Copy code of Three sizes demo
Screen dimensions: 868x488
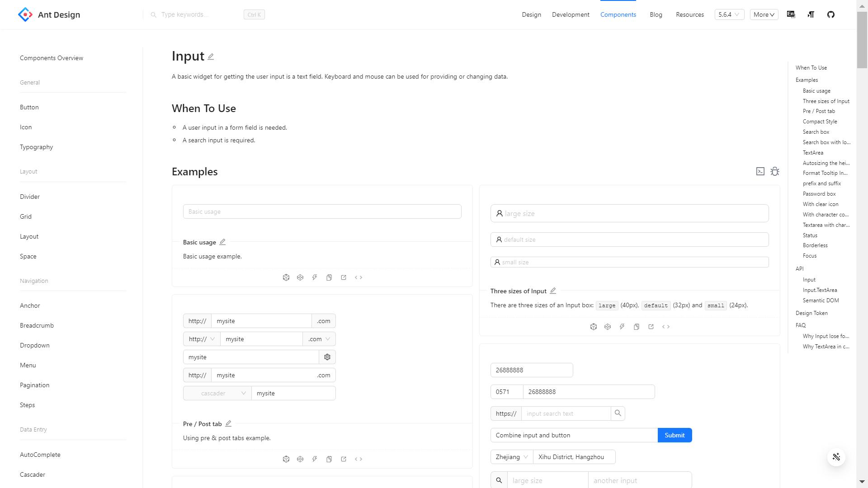coord(637,327)
